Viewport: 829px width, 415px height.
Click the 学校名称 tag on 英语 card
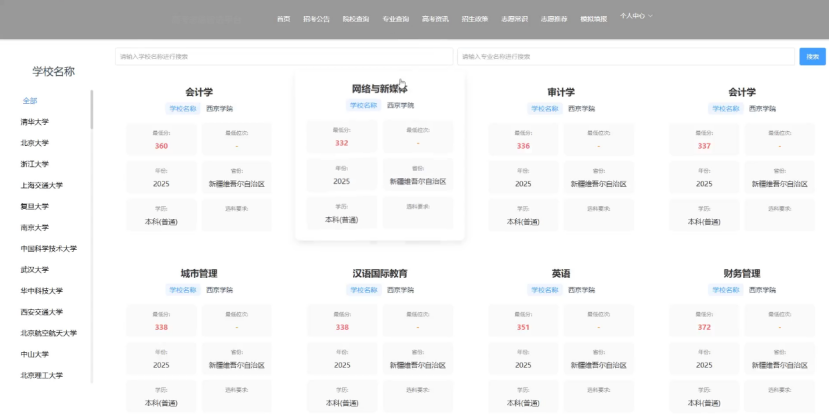coord(545,290)
